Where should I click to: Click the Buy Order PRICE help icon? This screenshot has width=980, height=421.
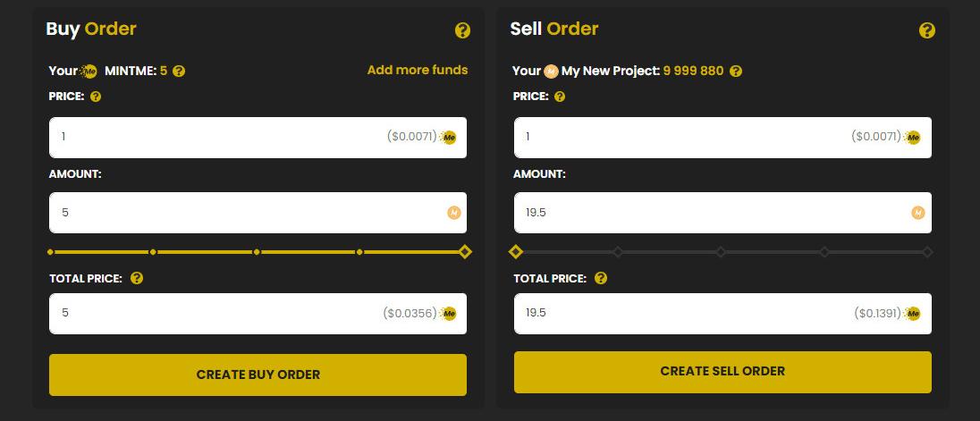point(96,97)
